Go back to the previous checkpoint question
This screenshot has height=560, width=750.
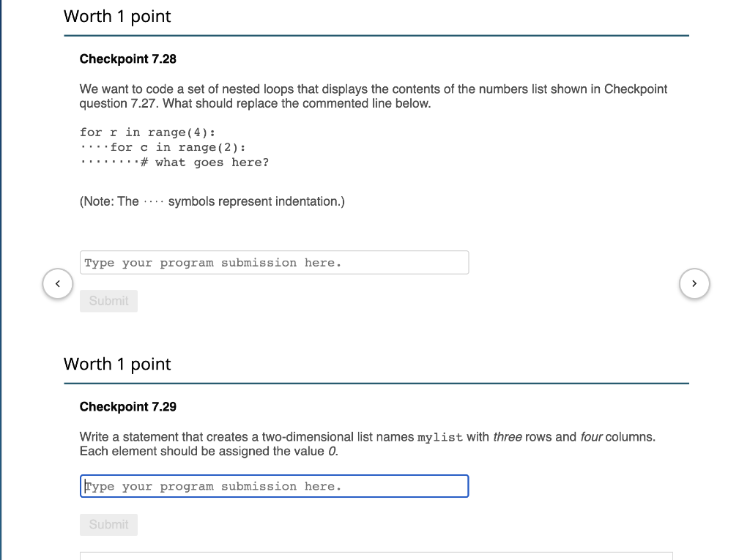point(57,283)
